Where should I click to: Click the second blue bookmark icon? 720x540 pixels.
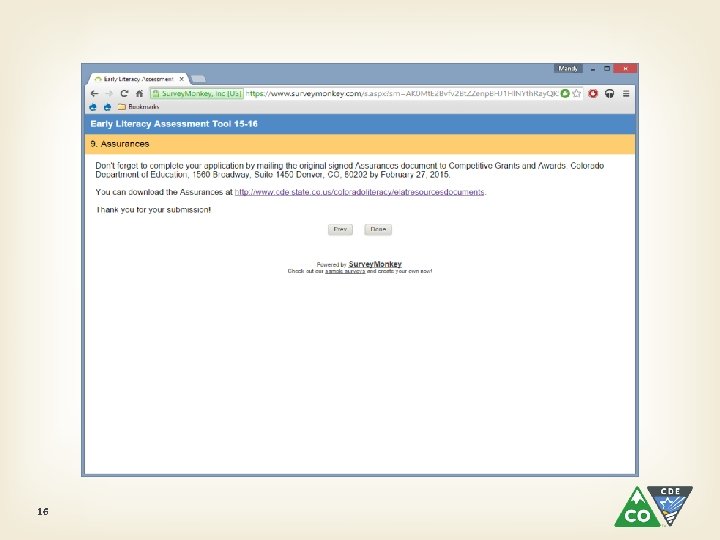[107, 107]
